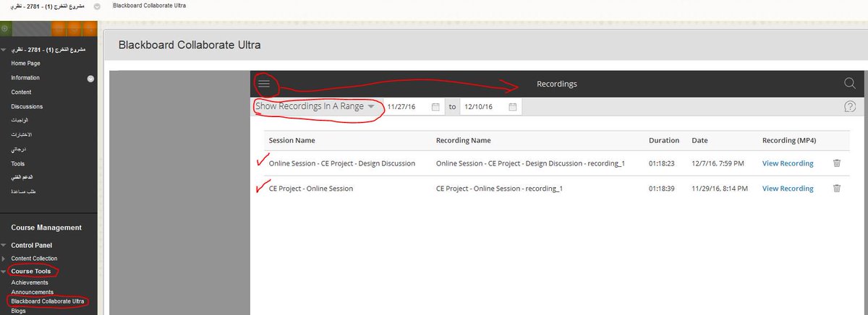Open calendar picker for end date 12/10/16

(x=513, y=107)
